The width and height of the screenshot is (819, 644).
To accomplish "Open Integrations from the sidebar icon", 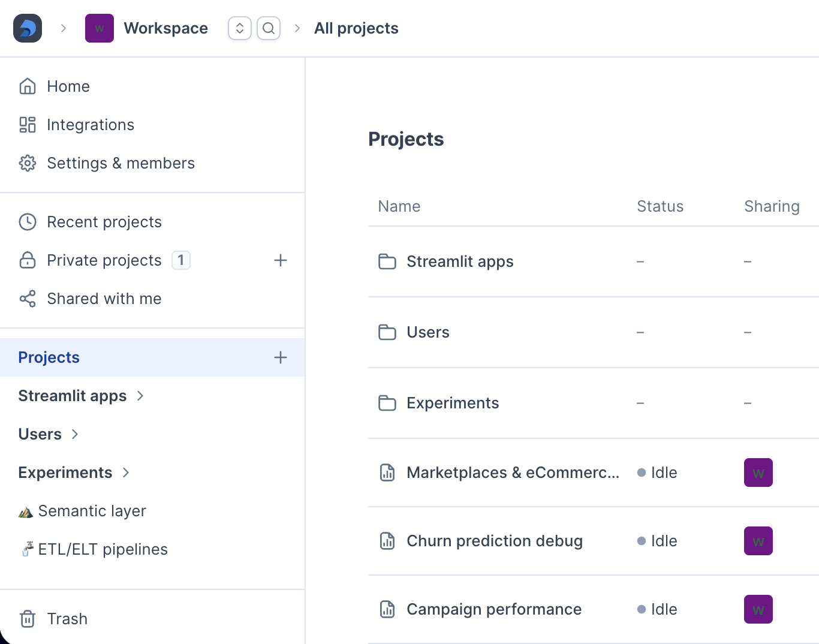I will point(28,125).
